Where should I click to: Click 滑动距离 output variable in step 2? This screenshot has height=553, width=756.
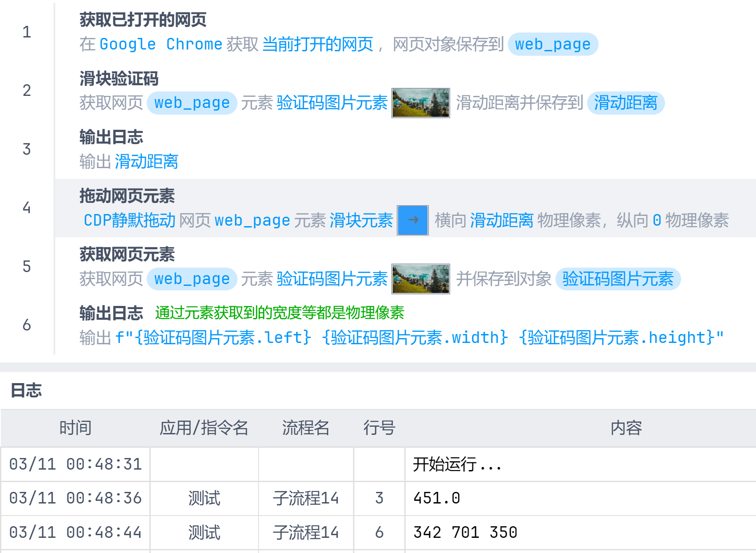tap(625, 103)
